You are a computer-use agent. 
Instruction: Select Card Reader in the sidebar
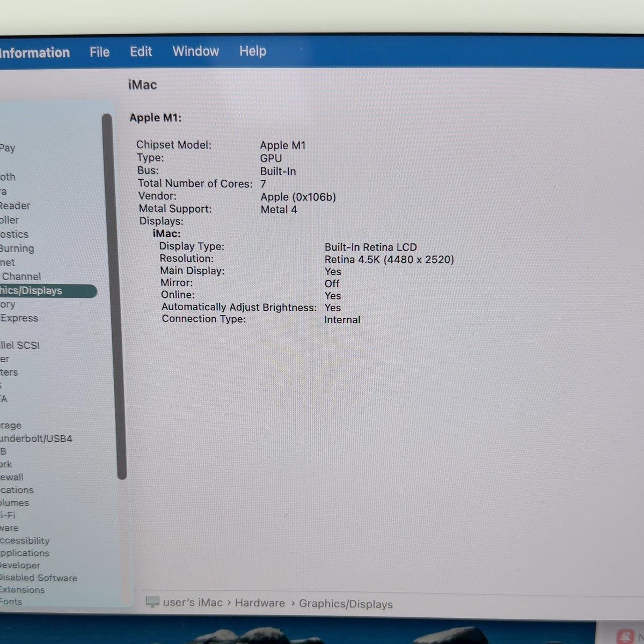15,206
